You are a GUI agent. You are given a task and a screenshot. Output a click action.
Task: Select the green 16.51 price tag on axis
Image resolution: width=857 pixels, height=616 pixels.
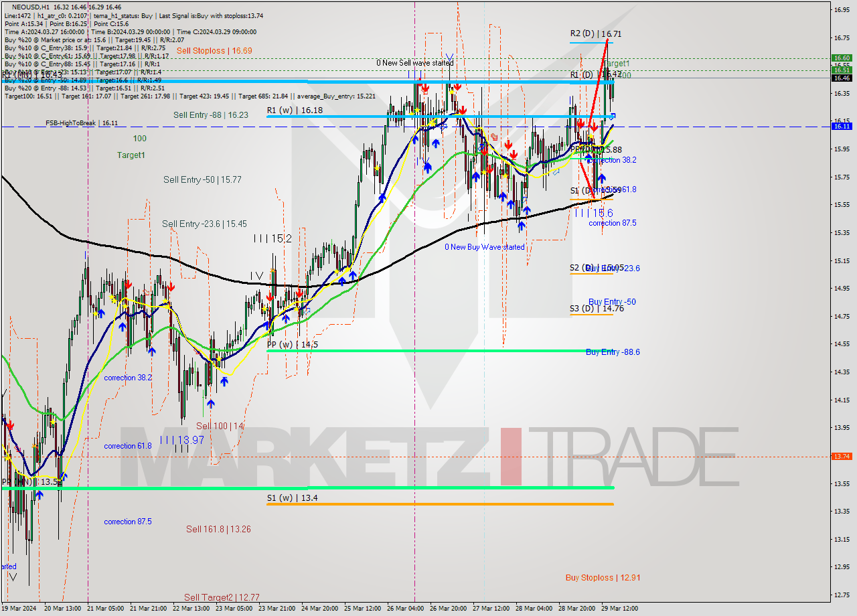(841, 70)
